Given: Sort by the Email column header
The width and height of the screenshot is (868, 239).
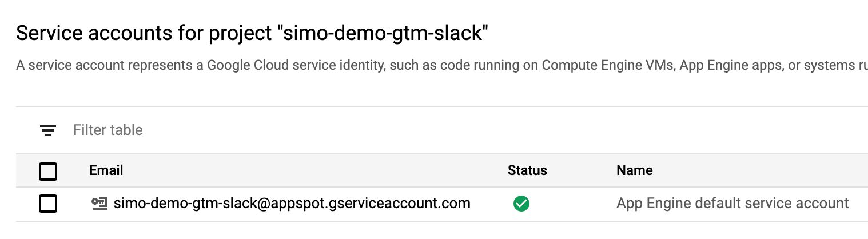Looking at the screenshot, I should (x=106, y=170).
